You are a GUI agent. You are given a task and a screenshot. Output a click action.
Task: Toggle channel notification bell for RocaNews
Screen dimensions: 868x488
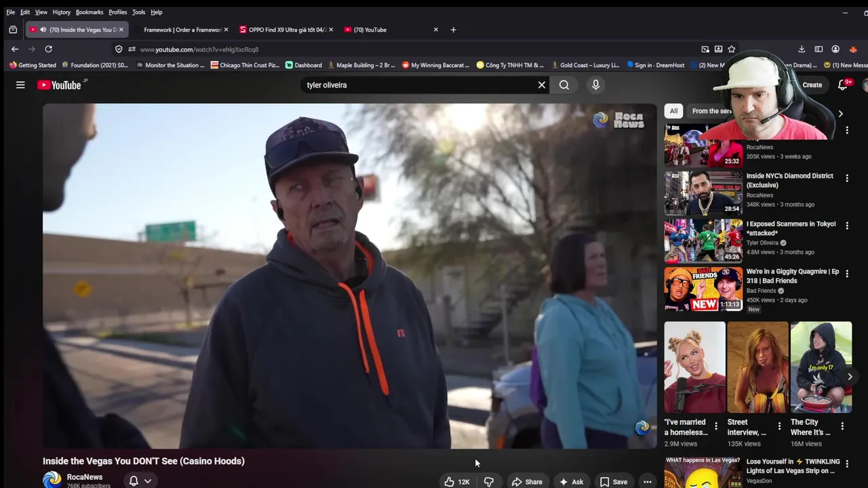click(140, 481)
